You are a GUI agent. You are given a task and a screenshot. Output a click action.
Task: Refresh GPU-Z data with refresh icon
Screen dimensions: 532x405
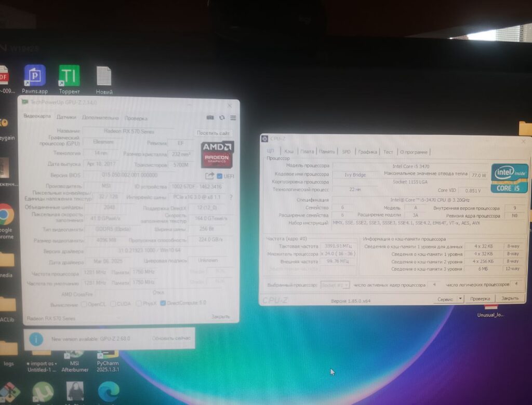pos(222,117)
